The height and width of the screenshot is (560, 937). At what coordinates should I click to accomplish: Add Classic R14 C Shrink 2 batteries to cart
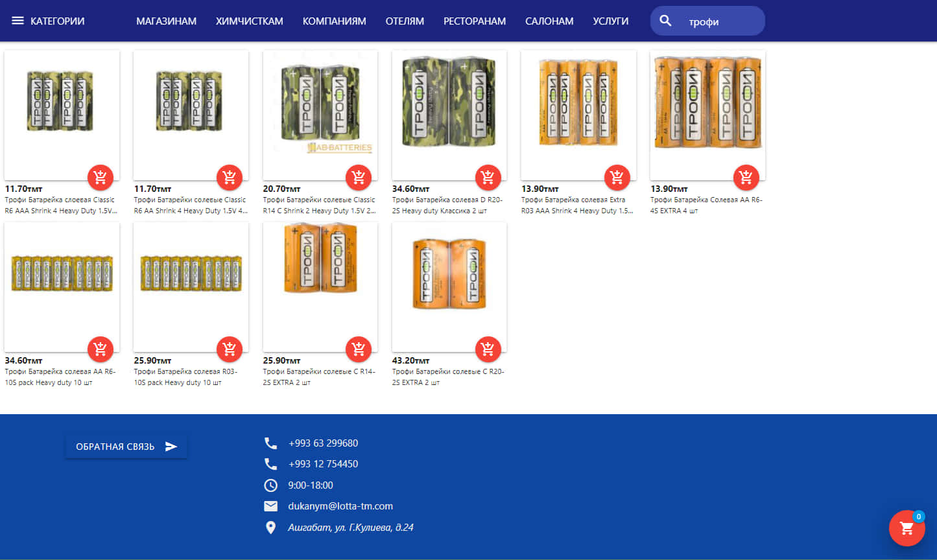pos(358,177)
